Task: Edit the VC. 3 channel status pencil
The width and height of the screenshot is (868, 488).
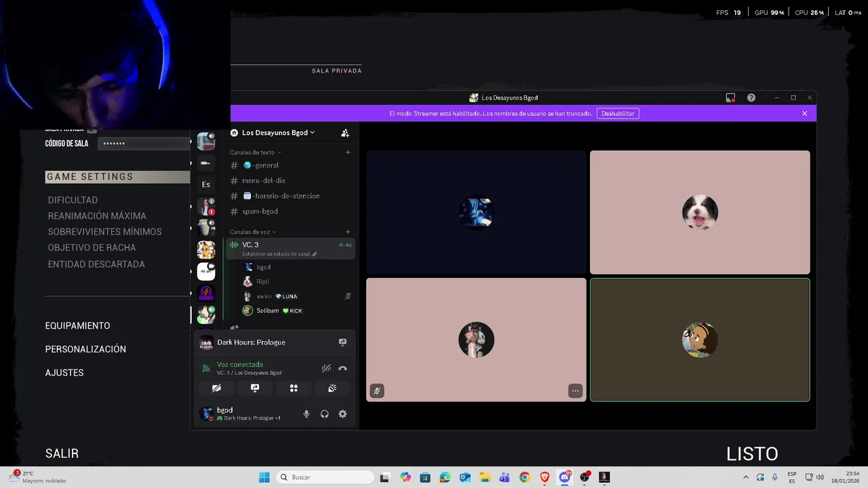Action: 314,254
